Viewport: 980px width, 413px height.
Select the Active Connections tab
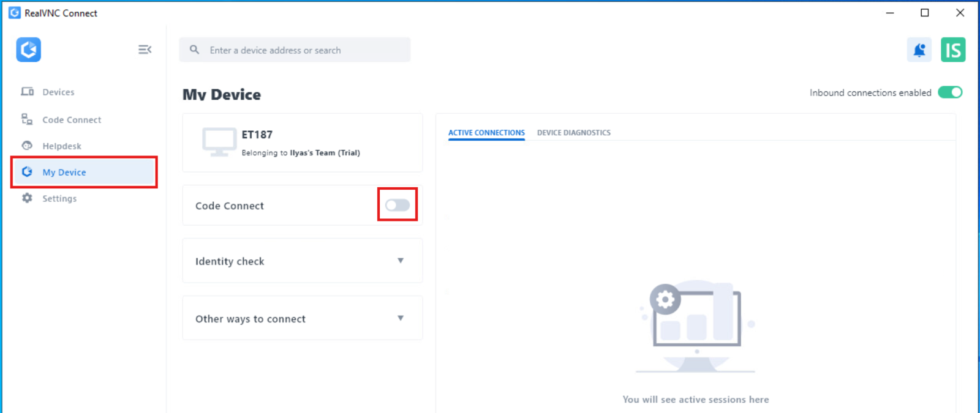coord(486,133)
